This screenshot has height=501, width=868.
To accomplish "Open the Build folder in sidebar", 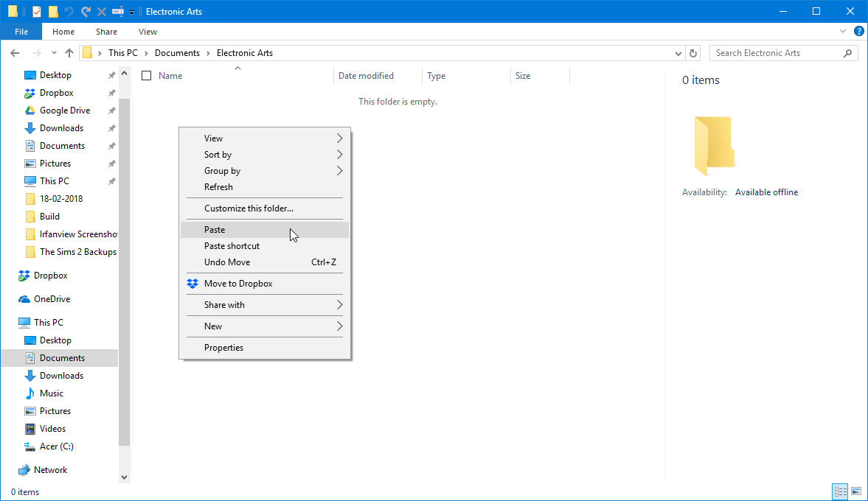I will 50,217.
